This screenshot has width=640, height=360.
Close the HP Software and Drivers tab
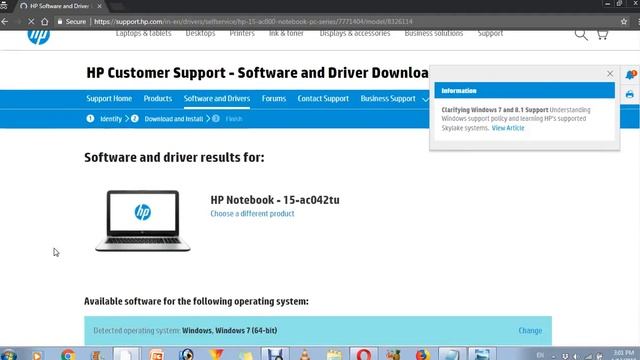99,6
